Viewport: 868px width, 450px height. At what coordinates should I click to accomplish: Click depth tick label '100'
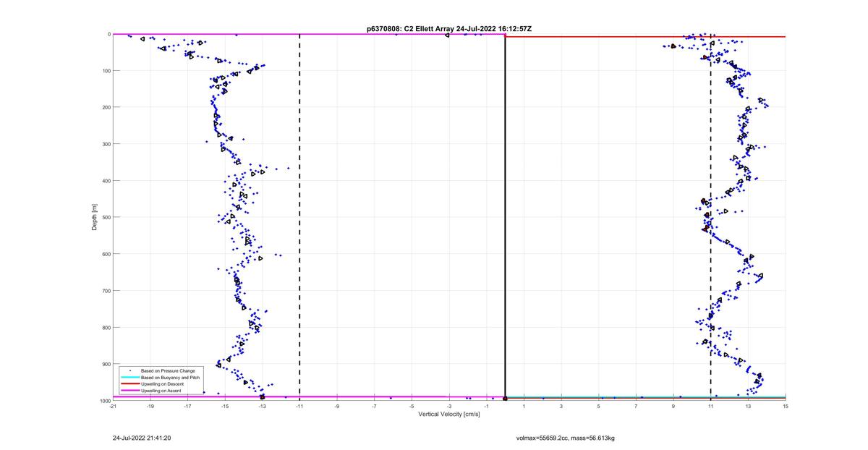[x=106, y=71]
